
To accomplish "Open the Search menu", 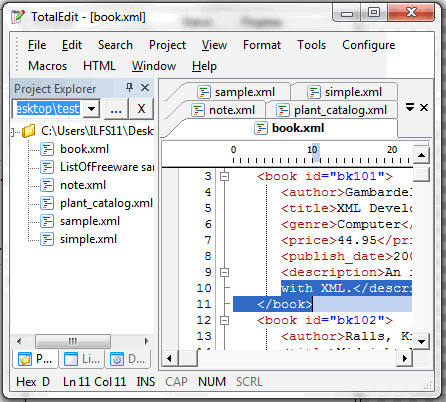I will pyautogui.click(x=115, y=45).
